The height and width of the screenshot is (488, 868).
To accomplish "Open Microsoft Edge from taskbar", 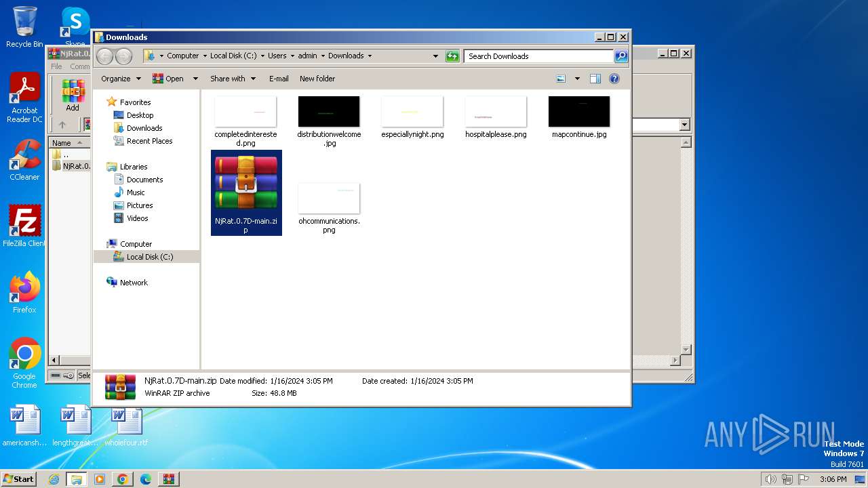I will [x=146, y=479].
